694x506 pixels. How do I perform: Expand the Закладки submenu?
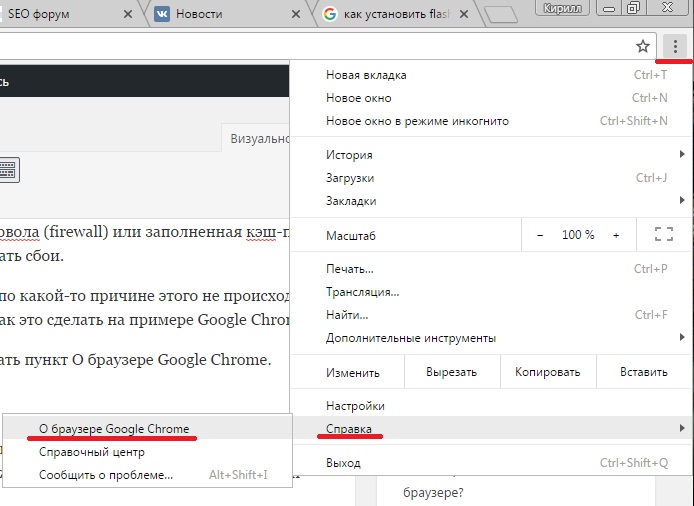click(491, 201)
